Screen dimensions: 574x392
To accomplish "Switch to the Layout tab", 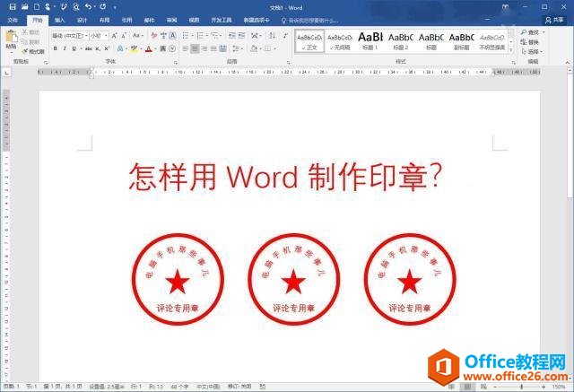I will 105,20.
